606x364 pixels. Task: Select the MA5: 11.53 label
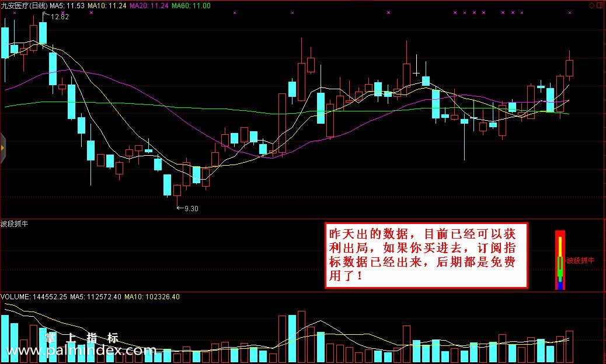click(x=67, y=5)
